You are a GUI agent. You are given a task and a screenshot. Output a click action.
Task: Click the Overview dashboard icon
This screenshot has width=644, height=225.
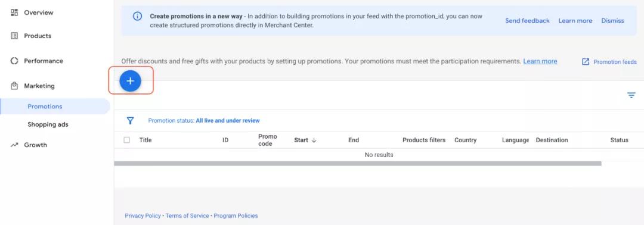(14, 12)
